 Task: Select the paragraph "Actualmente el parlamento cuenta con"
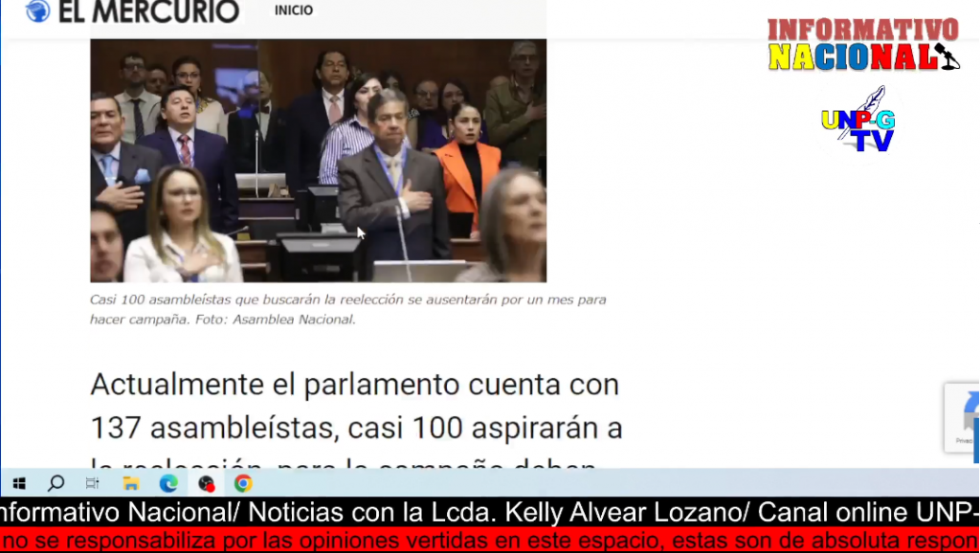355,385
